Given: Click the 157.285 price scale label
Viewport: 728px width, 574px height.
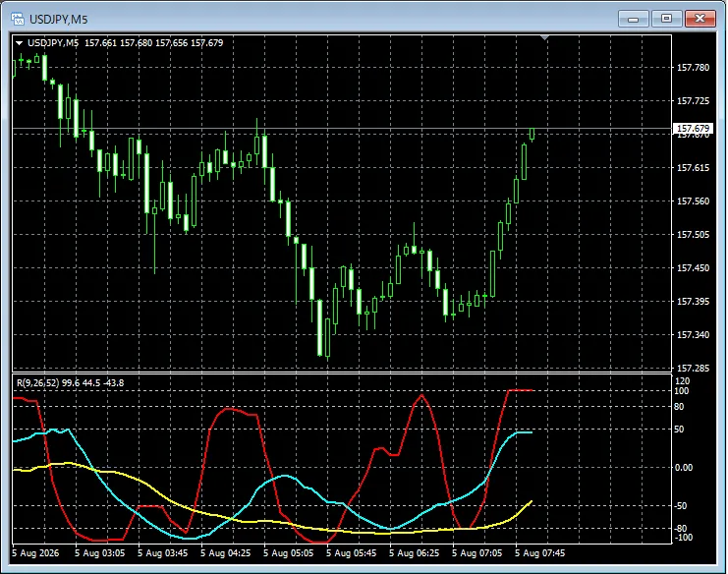Looking at the screenshot, I should pyautogui.click(x=693, y=369).
